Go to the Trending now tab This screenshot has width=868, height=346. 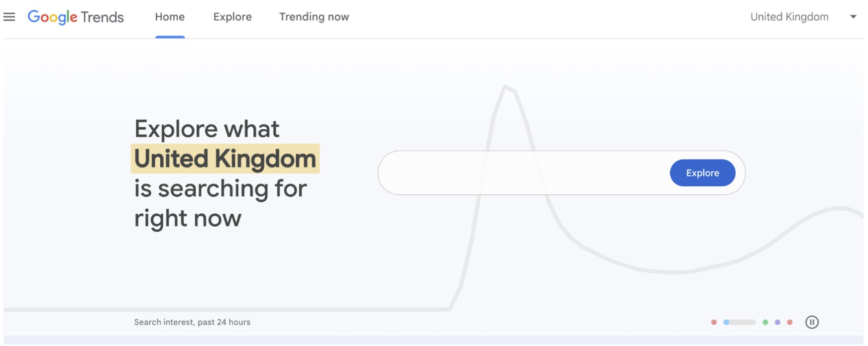314,17
